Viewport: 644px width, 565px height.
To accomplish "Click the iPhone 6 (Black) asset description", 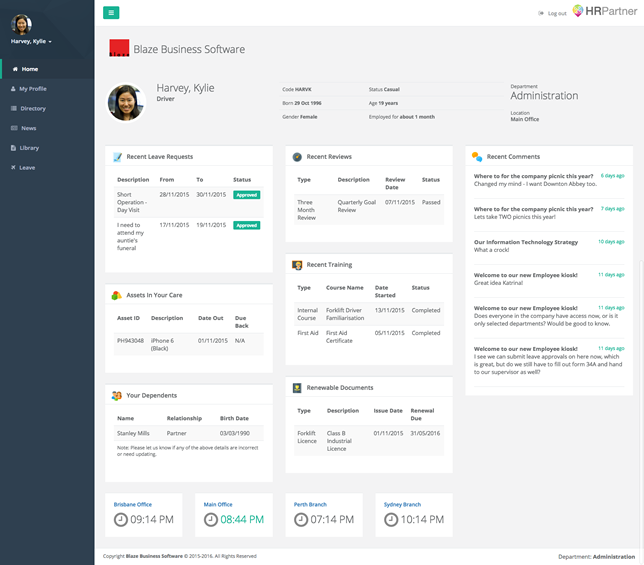I will pos(162,345).
